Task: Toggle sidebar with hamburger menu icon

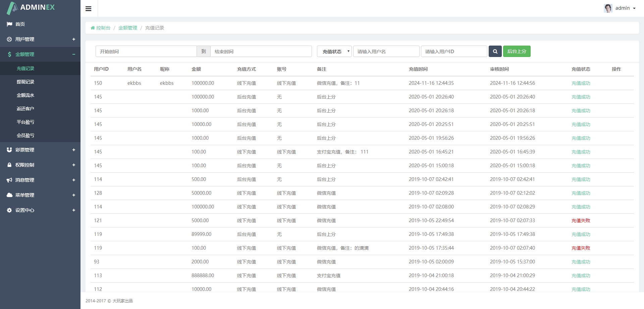Action: point(89,9)
